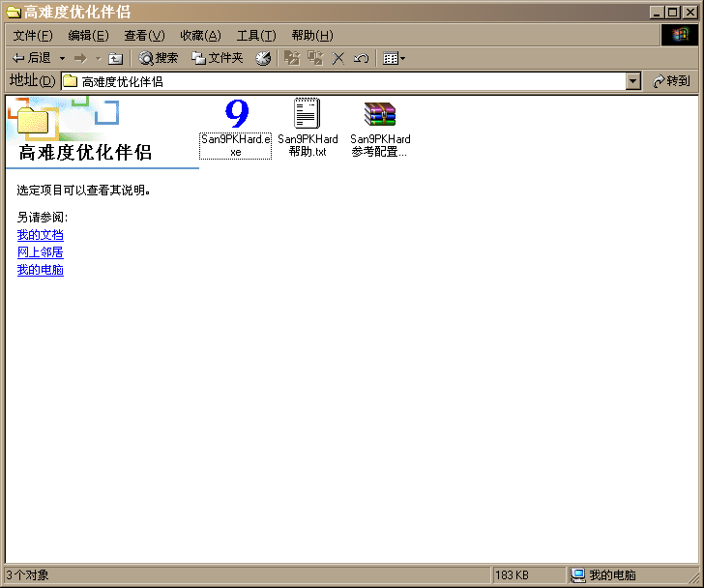Select the San9PKHard参考配置 archive icon

(x=380, y=113)
